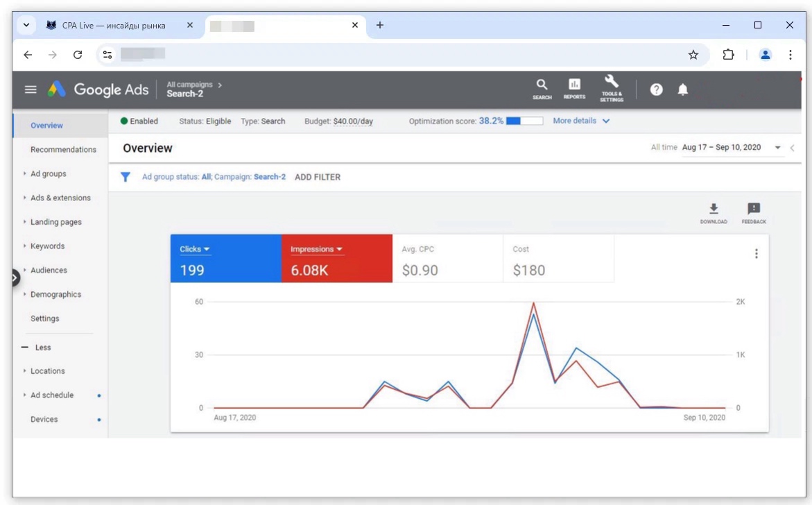
Task: Click ADD FILTER
Action: 318,177
